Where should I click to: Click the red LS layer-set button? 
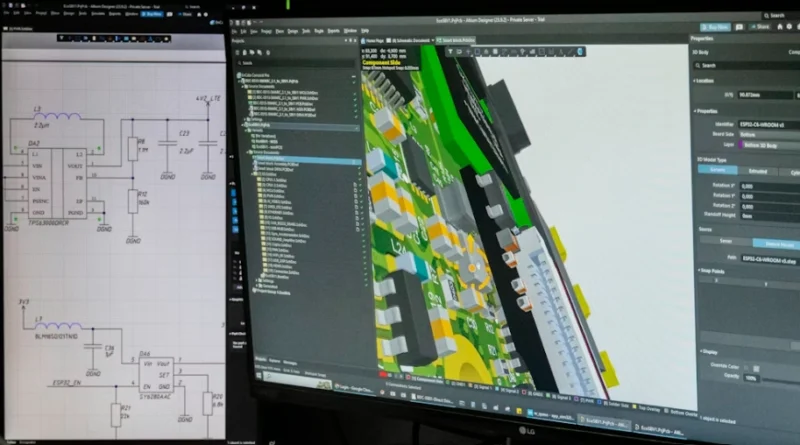[x=383, y=375]
